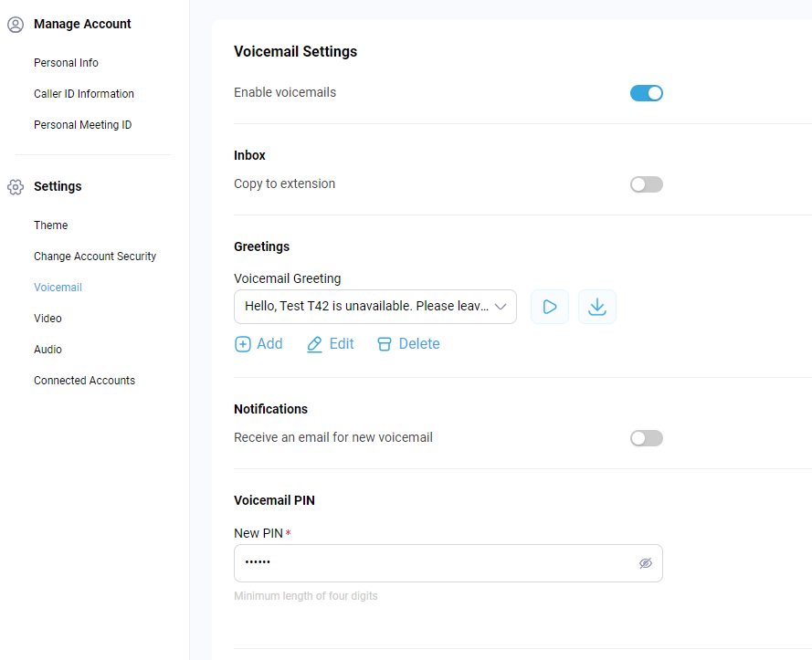Viewport: 812px width, 660px height.
Task: Click the plus icon to add greeting
Action: click(x=242, y=344)
